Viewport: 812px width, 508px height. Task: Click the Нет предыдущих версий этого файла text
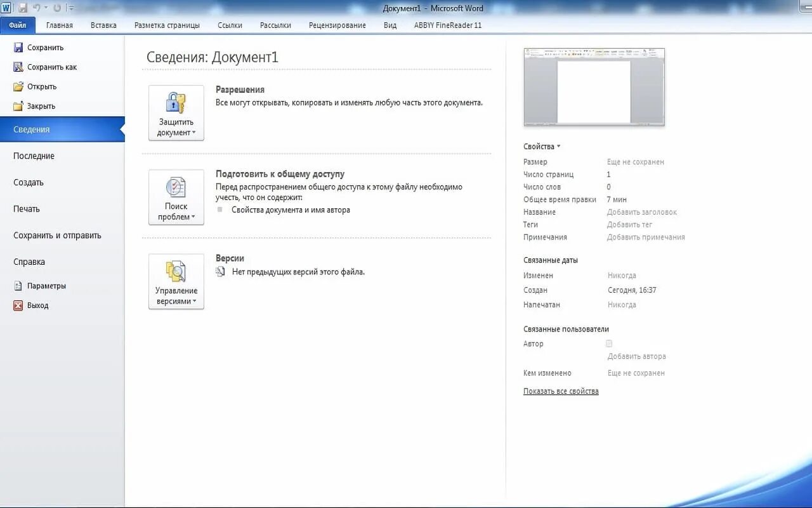[298, 272]
